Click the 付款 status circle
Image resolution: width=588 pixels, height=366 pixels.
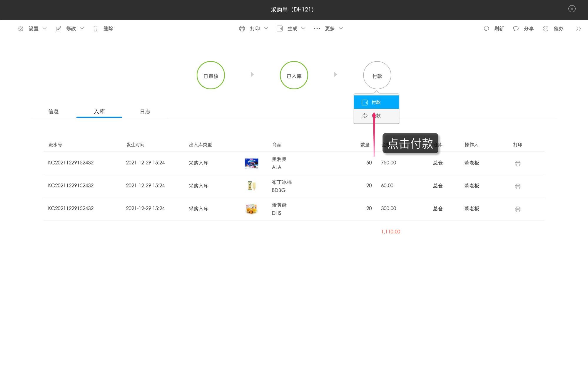click(377, 75)
